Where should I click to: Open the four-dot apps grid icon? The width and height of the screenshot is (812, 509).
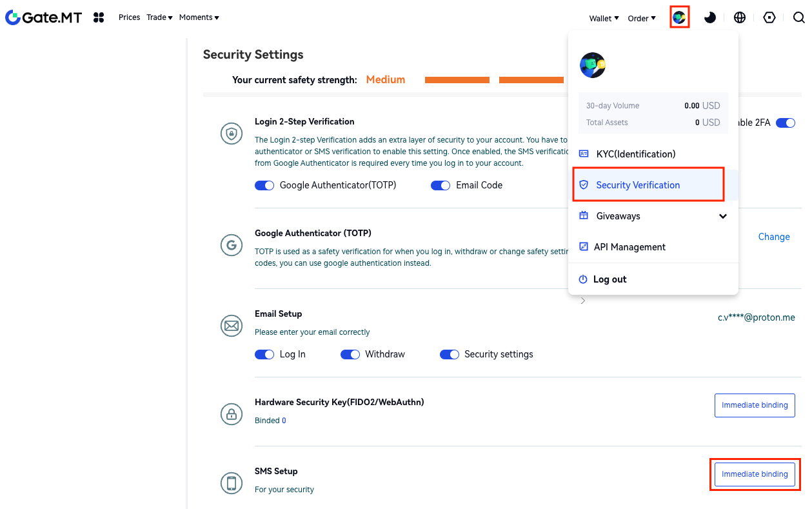pyautogui.click(x=99, y=17)
